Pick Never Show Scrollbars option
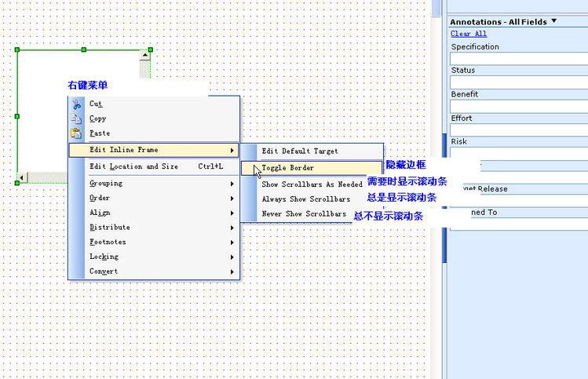Viewport: 588px width, 379px height. coord(303,213)
